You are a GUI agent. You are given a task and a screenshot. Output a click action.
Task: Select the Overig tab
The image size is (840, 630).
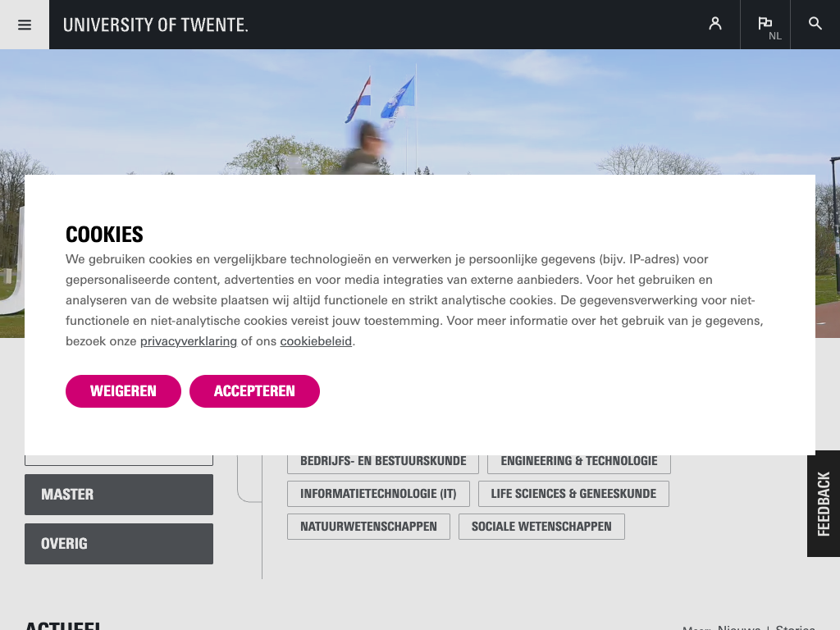119,544
